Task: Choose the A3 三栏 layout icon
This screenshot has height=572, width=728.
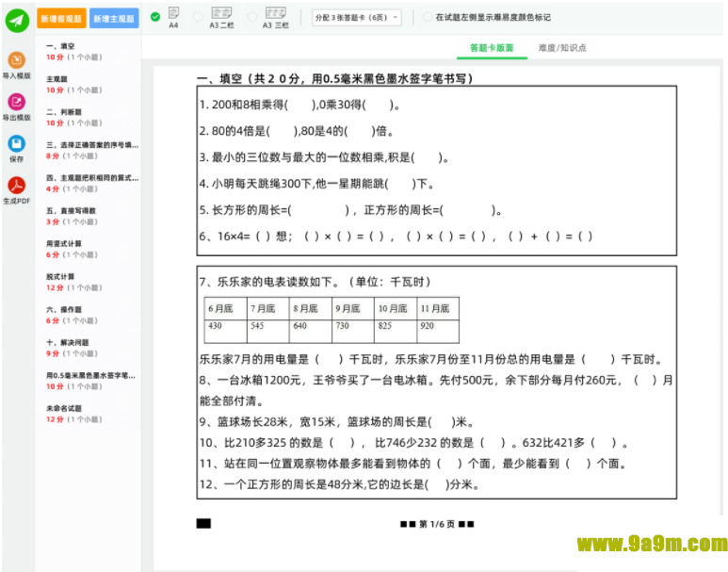Action: pos(276,12)
